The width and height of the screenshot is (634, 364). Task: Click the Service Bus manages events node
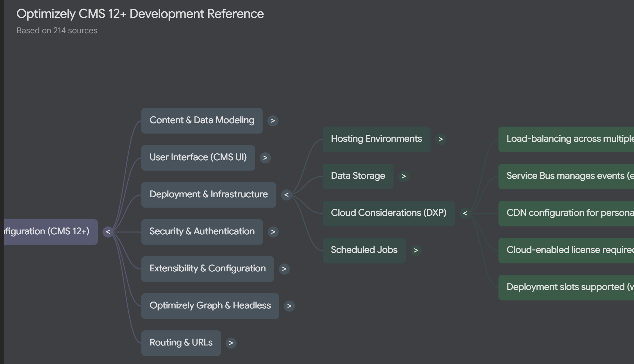click(566, 176)
